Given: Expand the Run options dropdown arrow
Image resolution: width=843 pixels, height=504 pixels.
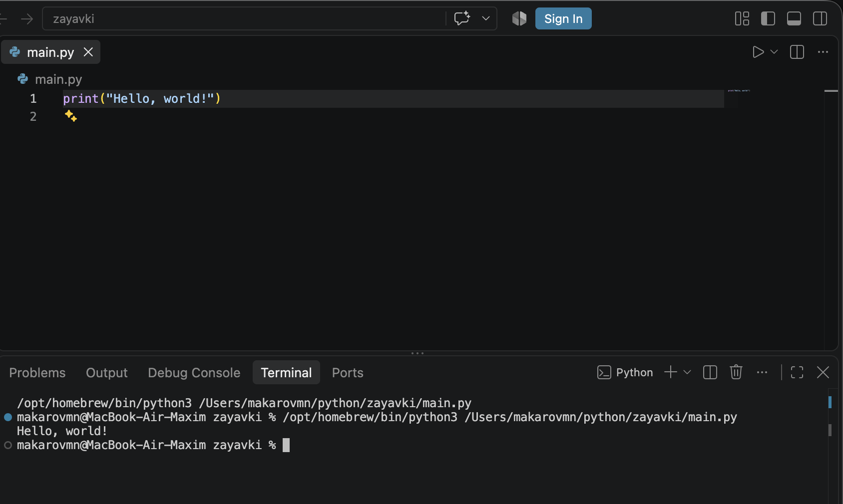Looking at the screenshot, I should (774, 52).
